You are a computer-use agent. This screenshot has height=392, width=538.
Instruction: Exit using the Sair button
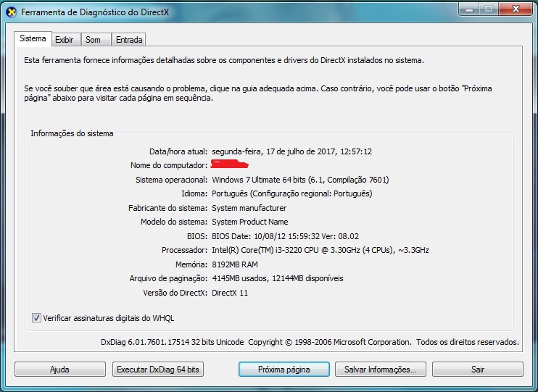(478, 370)
